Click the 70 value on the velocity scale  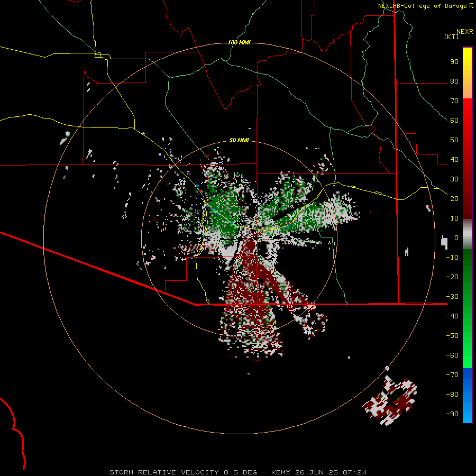pyautogui.click(x=454, y=101)
